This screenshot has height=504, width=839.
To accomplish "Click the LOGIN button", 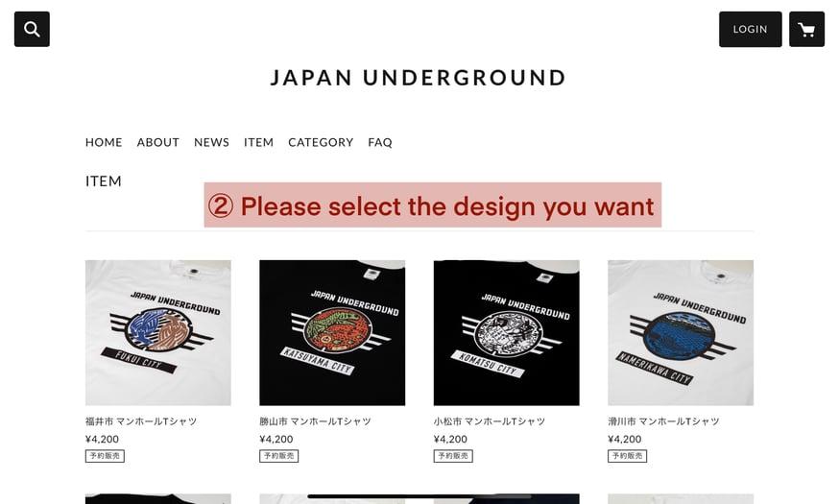I will (750, 29).
